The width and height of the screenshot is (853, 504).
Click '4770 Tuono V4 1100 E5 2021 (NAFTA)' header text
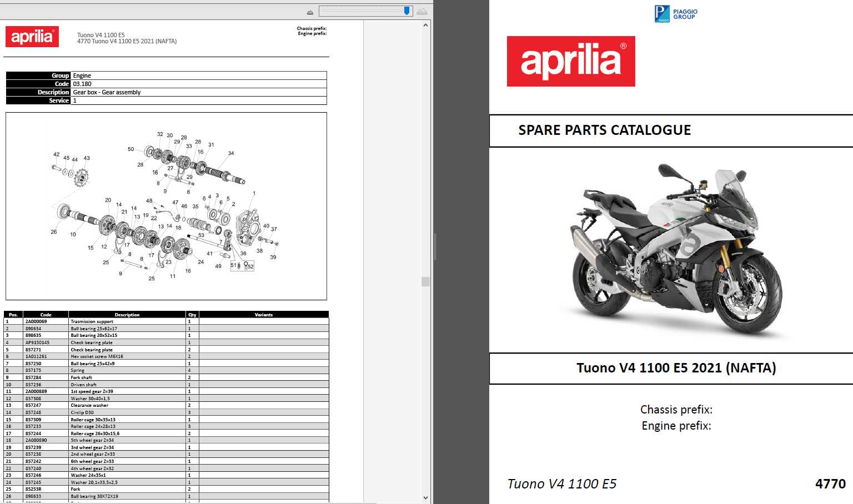pyautogui.click(x=127, y=41)
